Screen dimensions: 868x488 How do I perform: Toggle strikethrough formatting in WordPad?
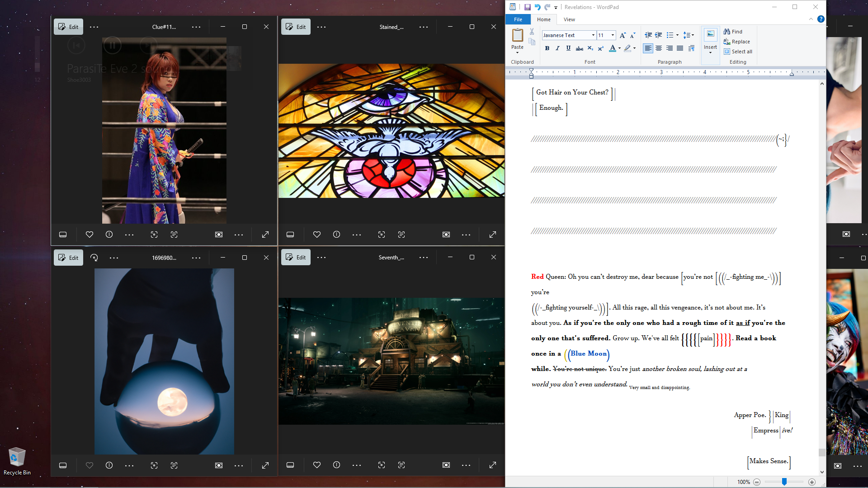click(x=579, y=48)
